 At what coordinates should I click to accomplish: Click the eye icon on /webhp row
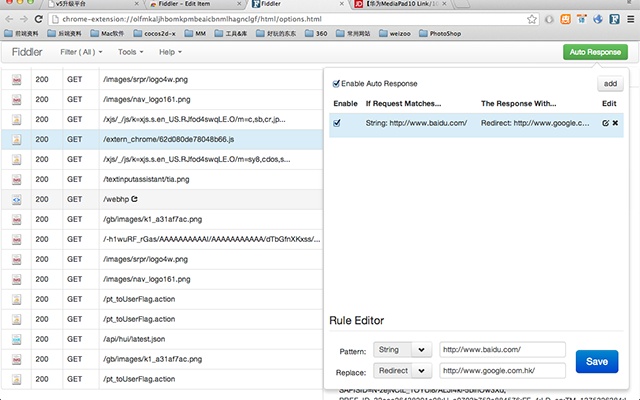pyautogui.click(x=16, y=200)
